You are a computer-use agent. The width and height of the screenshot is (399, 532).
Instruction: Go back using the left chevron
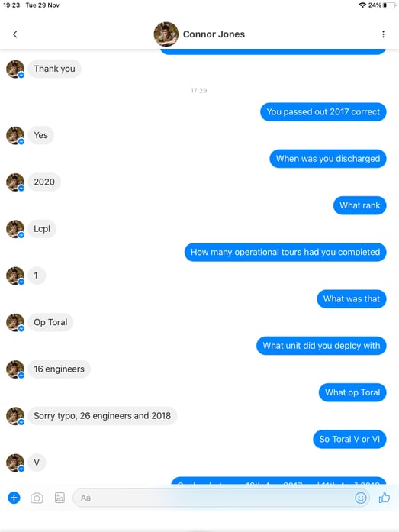click(x=15, y=34)
